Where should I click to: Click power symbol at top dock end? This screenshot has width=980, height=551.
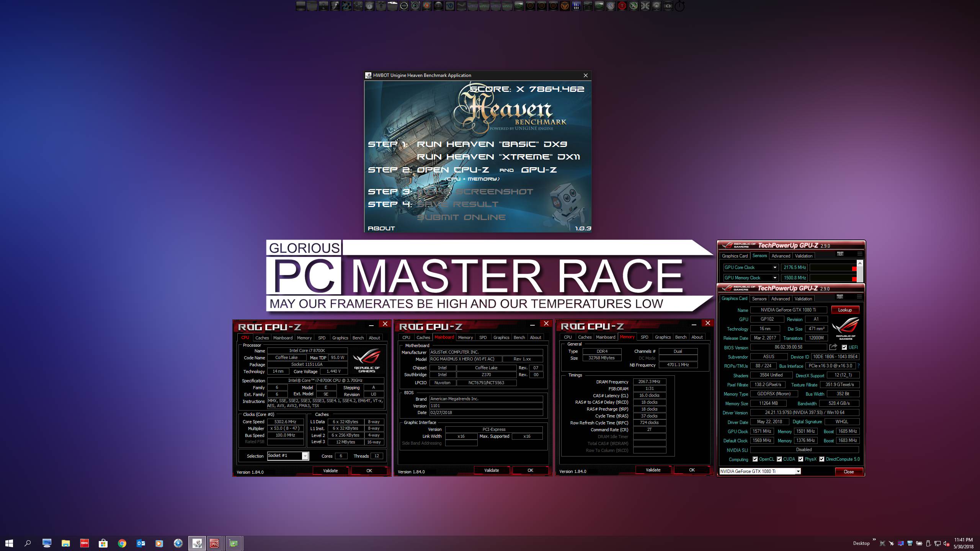click(x=679, y=6)
